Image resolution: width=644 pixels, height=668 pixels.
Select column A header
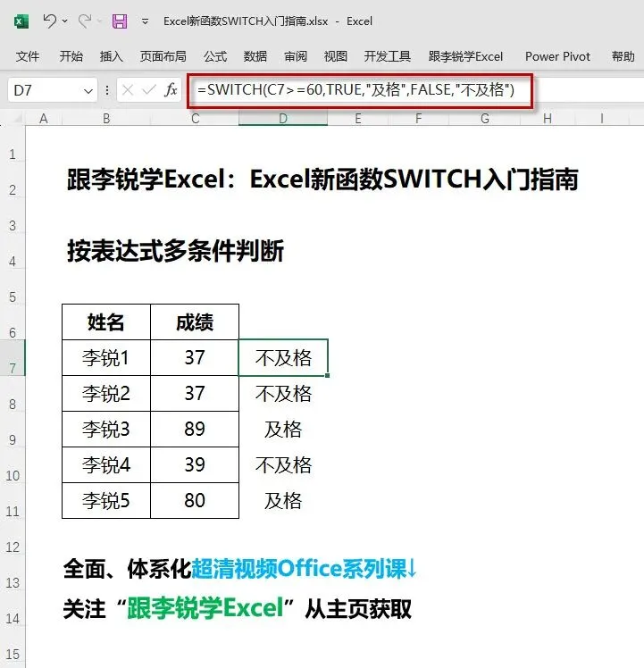pos(44,119)
